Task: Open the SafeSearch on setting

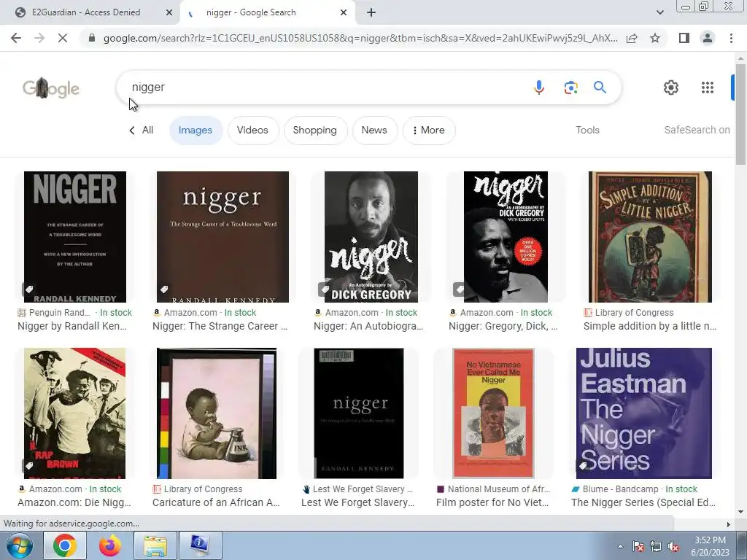Action: click(x=697, y=130)
